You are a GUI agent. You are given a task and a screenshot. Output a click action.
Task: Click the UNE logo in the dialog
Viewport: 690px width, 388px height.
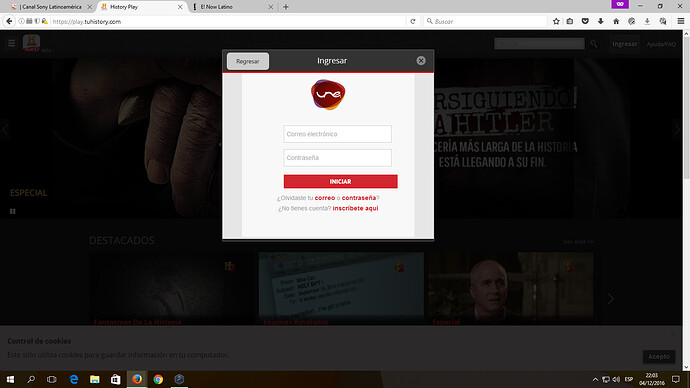(x=328, y=94)
